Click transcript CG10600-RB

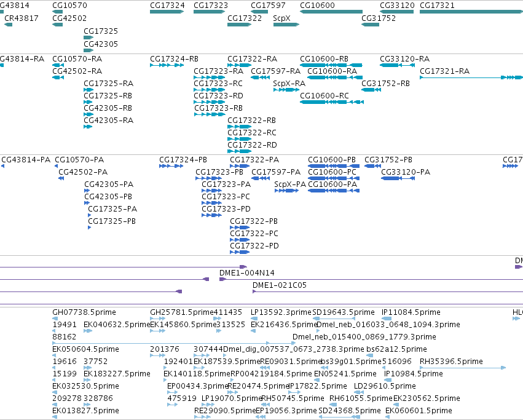(x=331, y=65)
